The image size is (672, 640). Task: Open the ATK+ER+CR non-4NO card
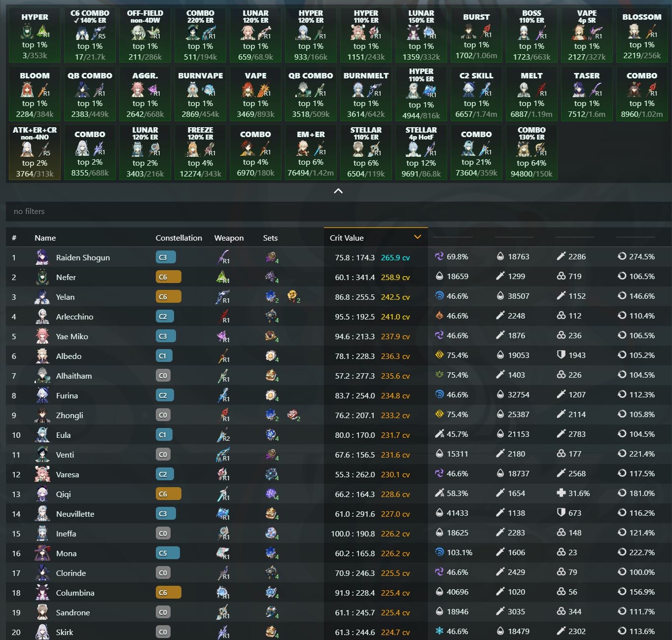[35, 152]
